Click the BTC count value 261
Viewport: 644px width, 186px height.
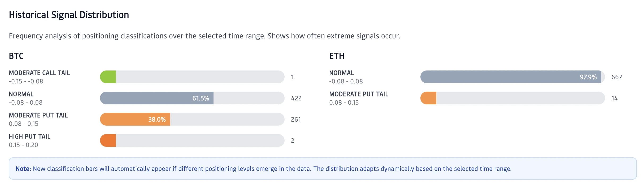(296, 119)
